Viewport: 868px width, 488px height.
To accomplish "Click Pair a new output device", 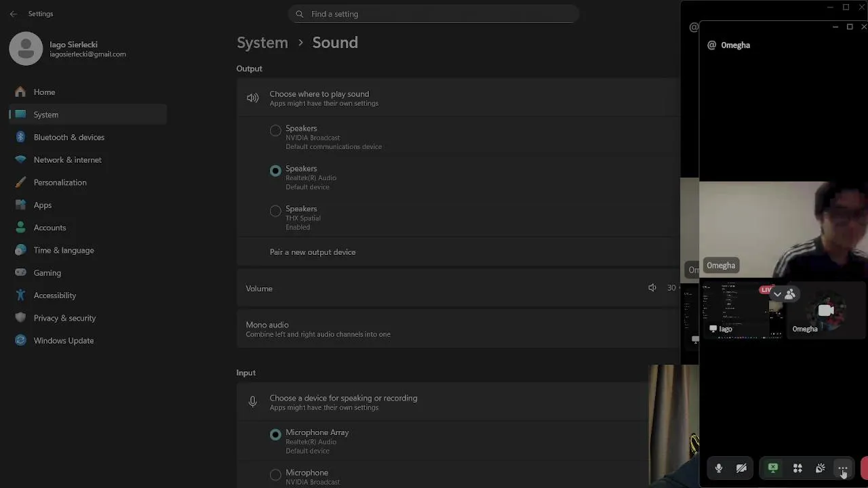I will tap(313, 252).
